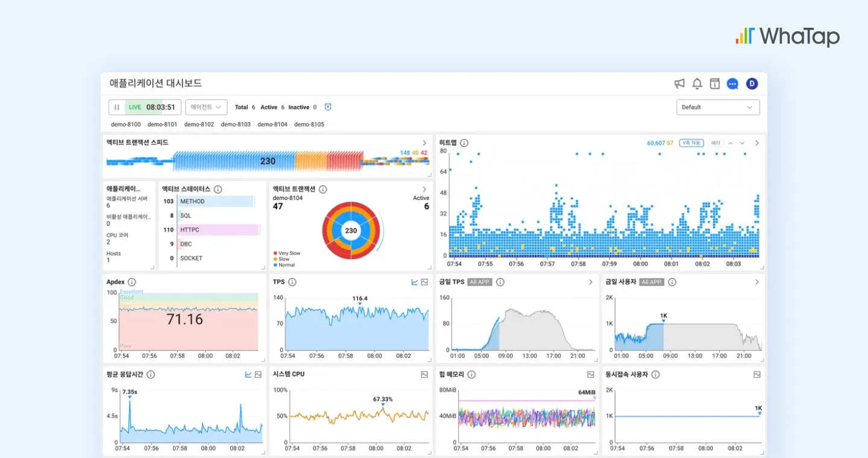Click the METHOD status bar
Viewport: 868px width, 458px height.
(215, 201)
